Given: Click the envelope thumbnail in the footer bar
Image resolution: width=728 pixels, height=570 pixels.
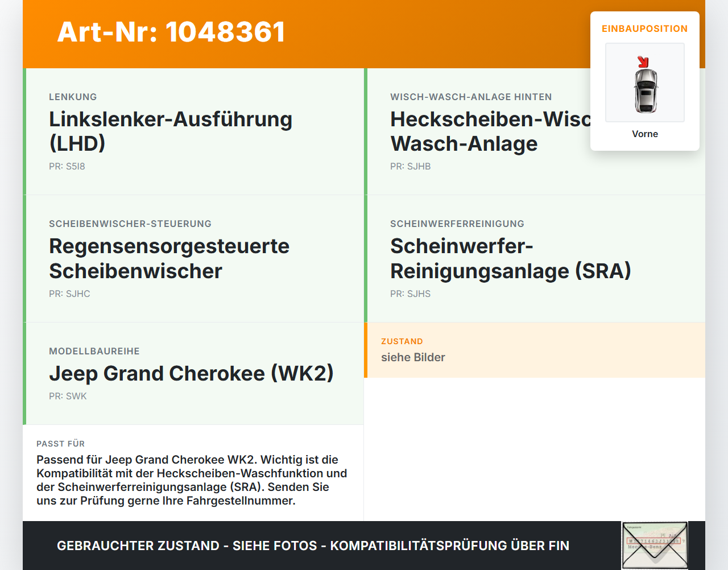Looking at the screenshot, I should 655,546.
